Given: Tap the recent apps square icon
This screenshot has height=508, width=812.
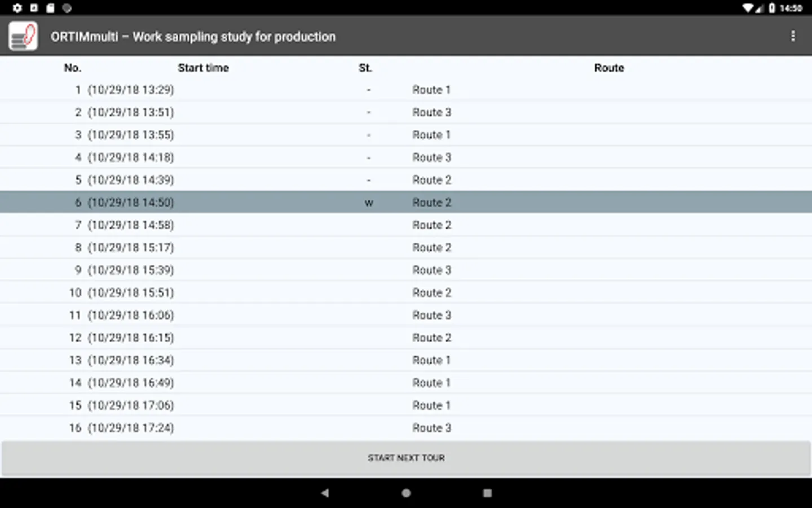Looking at the screenshot, I should click(487, 493).
